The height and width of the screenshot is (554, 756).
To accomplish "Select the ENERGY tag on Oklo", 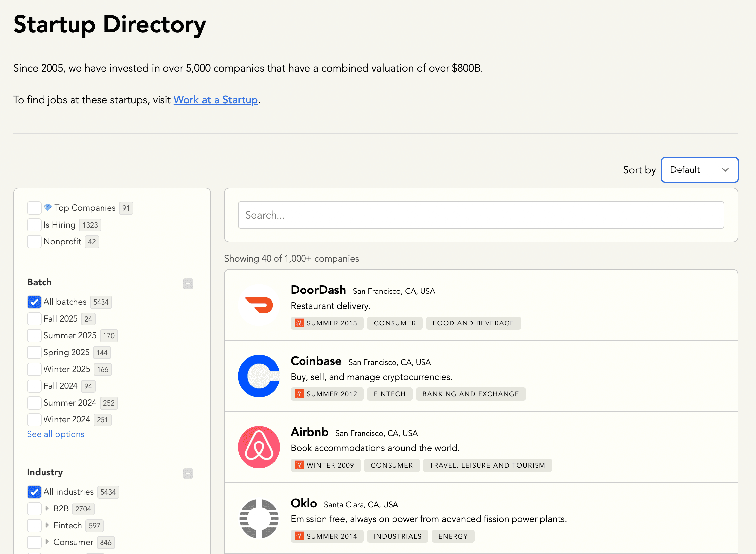I will (453, 536).
